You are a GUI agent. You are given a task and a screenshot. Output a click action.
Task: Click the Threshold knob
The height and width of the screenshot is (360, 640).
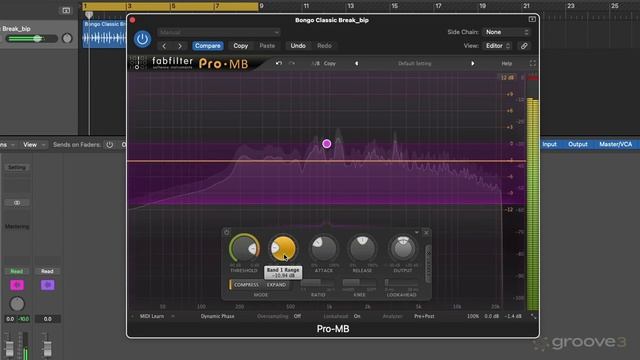244,248
